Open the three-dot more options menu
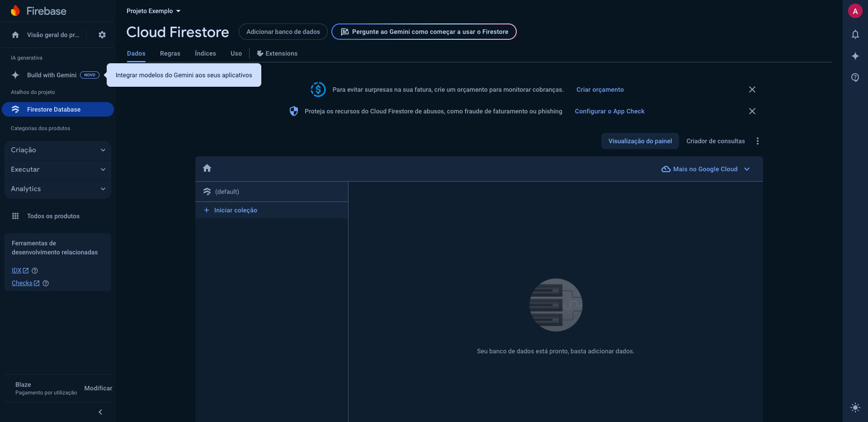 point(758,141)
